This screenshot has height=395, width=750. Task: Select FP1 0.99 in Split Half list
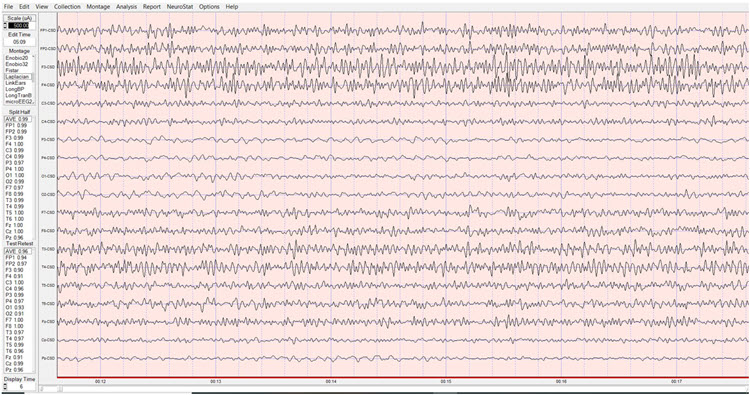[x=16, y=125]
